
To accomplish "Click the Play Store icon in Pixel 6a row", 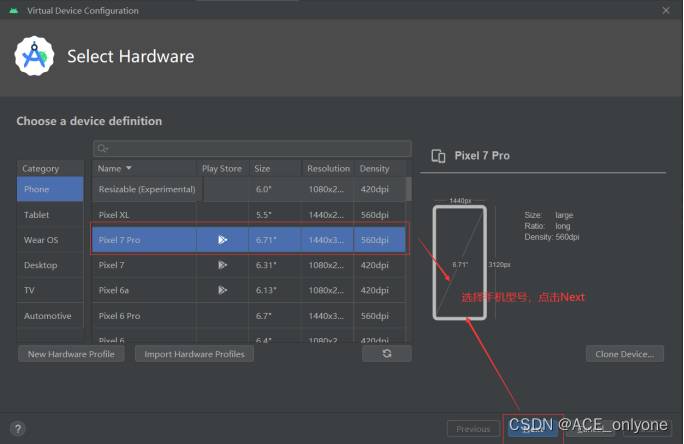I will [x=222, y=290].
